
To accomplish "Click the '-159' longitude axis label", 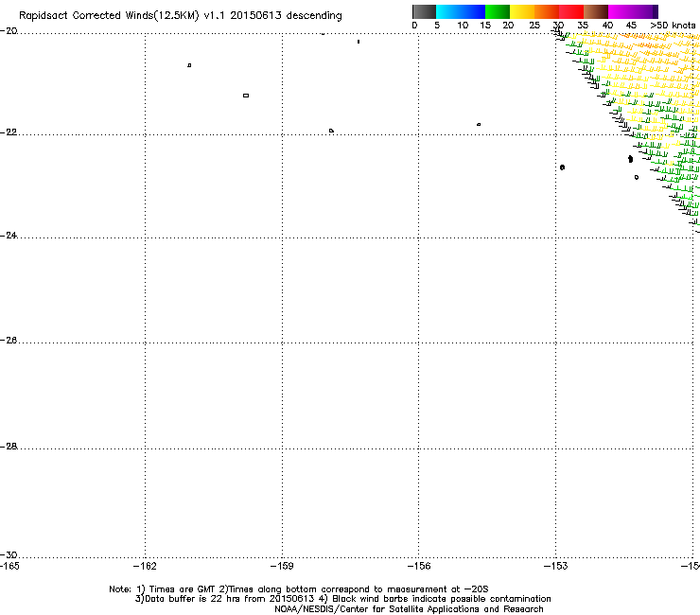I will coord(282,567).
